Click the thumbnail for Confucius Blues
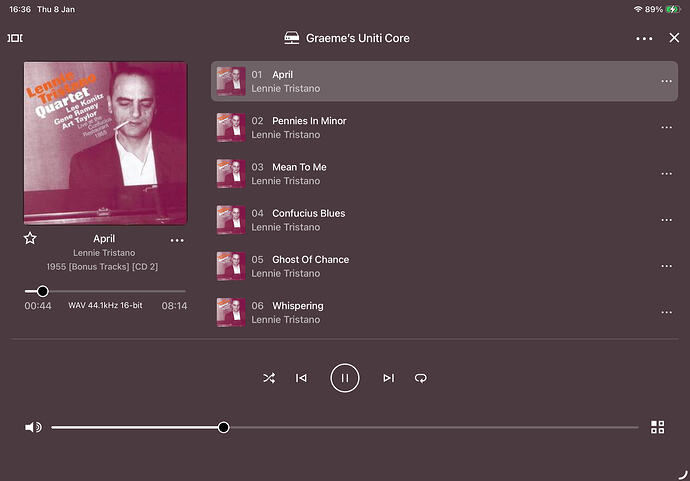Image resolution: width=690 pixels, height=481 pixels. [231, 220]
